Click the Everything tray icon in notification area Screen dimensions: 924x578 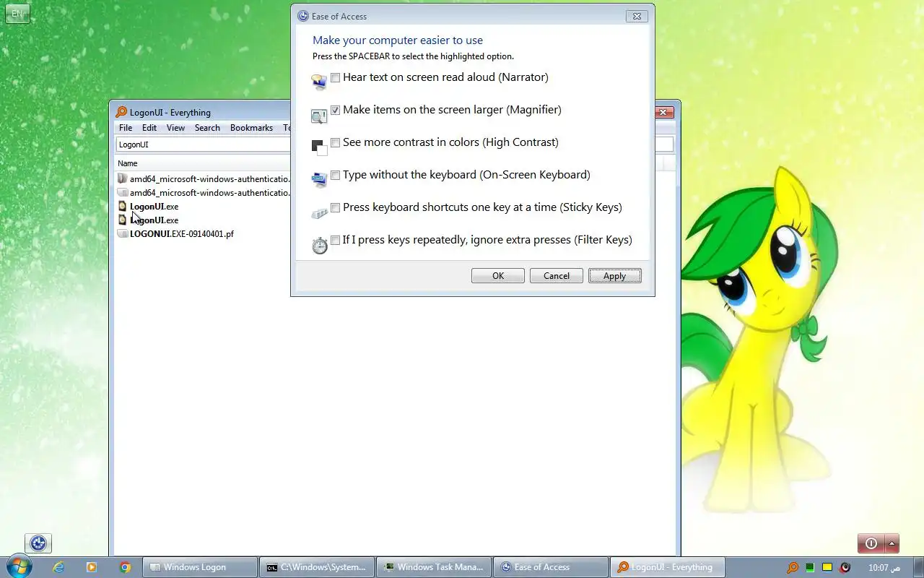pyautogui.click(x=793, y=567)
